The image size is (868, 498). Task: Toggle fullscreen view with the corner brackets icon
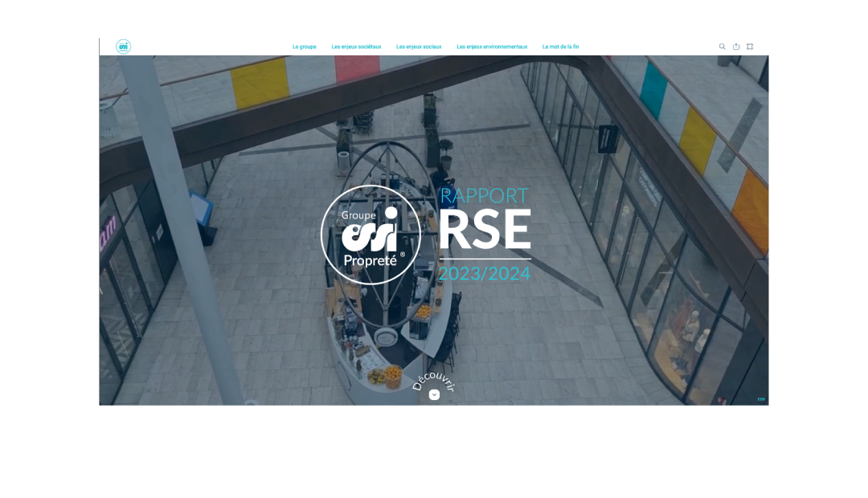click(750, 46)
